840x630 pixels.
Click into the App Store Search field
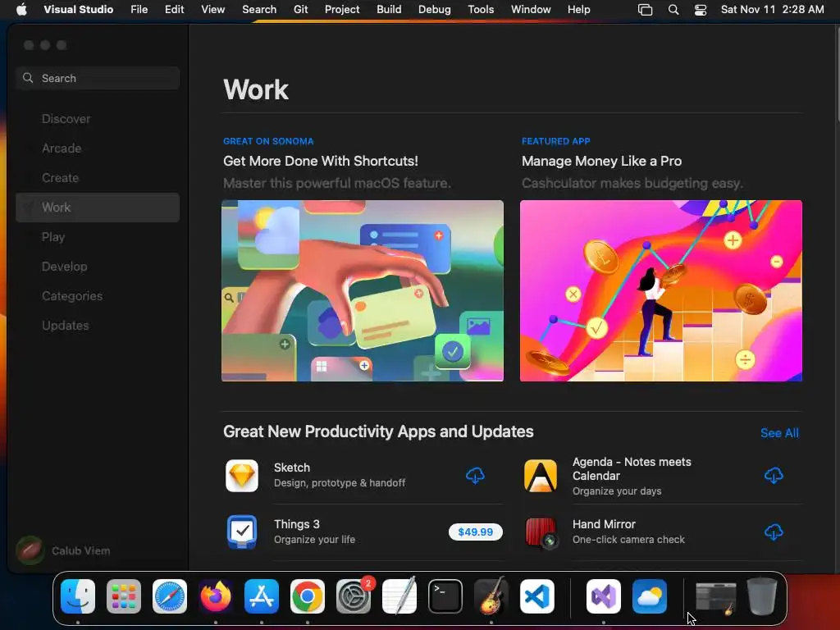[x=98, y=78]
